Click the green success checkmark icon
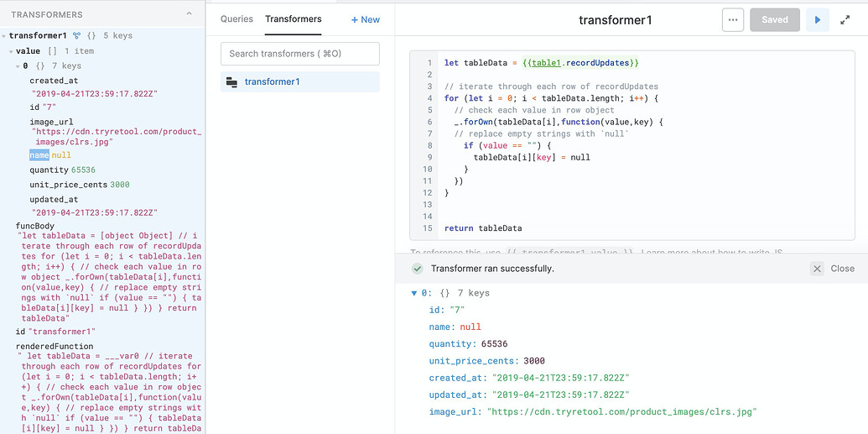The height and width of the screenshot is (434, 868). 418,269
